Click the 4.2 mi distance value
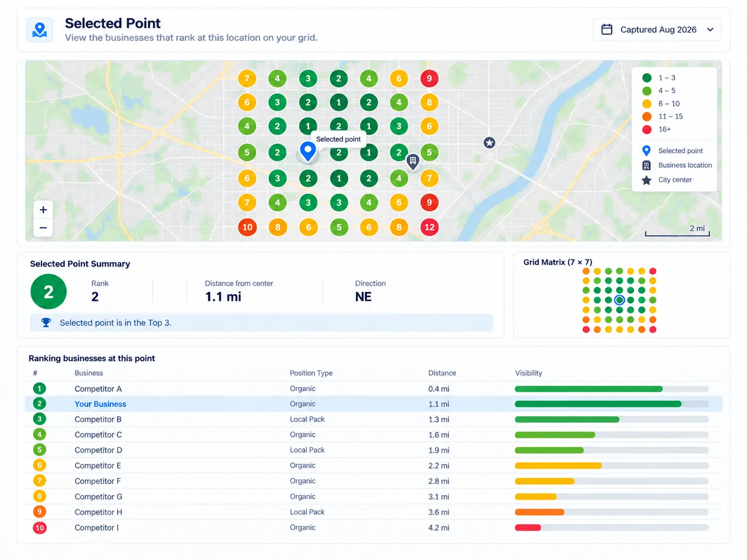747x560 pixels. pyautogui.click(x=439, y=528)
